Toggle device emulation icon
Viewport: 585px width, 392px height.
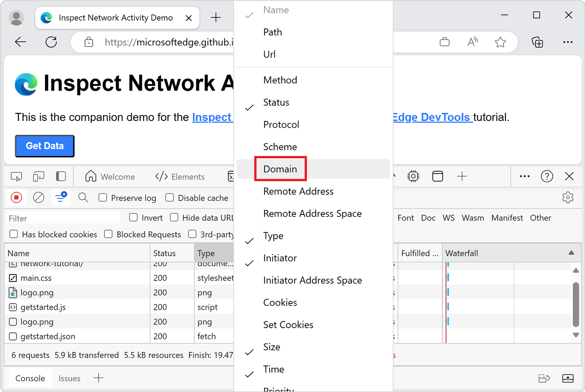[x=39, y=177]
